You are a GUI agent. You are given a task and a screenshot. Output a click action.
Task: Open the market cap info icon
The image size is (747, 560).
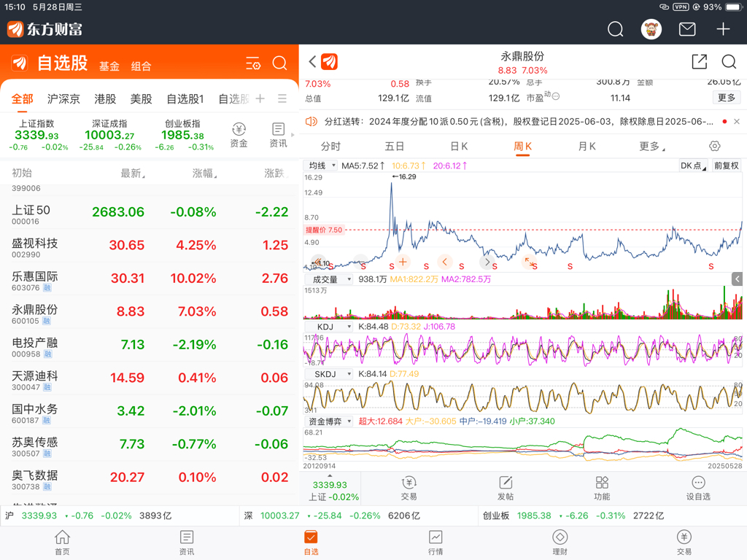pos(555,96)
